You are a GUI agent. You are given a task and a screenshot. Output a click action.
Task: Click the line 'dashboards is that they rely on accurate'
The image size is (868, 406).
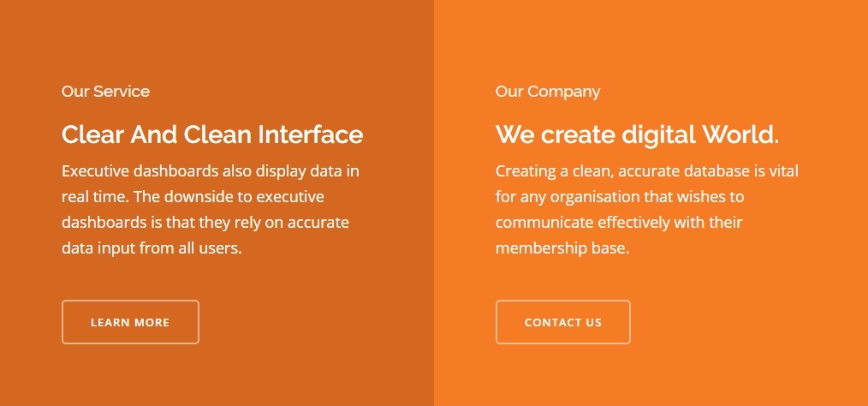(x=205, y=223)
